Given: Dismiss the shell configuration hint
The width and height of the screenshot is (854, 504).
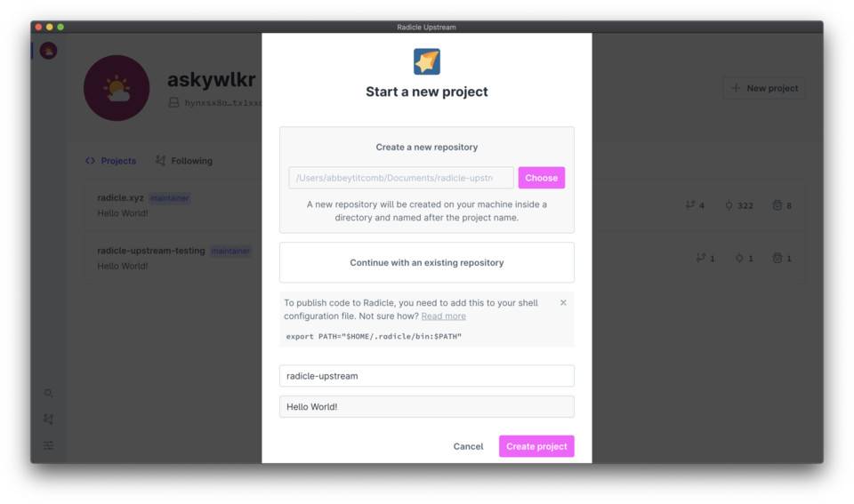Looking at the screenshot, I should tap(563, 303).
